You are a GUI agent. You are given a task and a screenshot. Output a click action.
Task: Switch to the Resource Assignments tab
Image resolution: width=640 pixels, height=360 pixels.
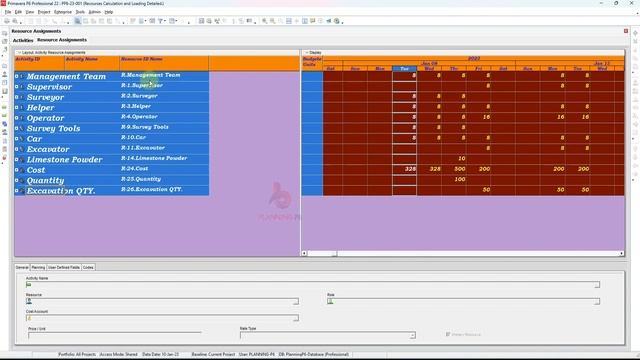(x=62, y=40)
